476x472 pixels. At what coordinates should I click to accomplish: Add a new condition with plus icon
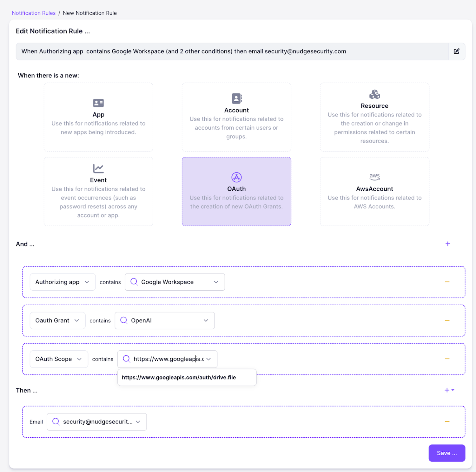447,244
